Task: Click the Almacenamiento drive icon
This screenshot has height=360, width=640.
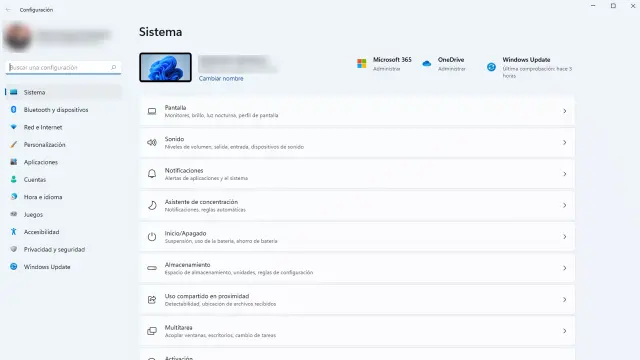Action: pyautogui.click(x=152, y=268)
